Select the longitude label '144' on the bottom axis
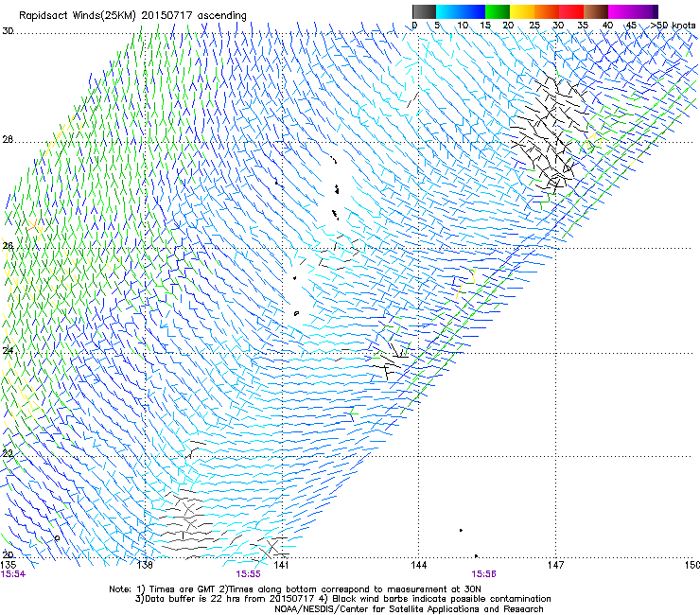700x615 pixels. point(418,566)
